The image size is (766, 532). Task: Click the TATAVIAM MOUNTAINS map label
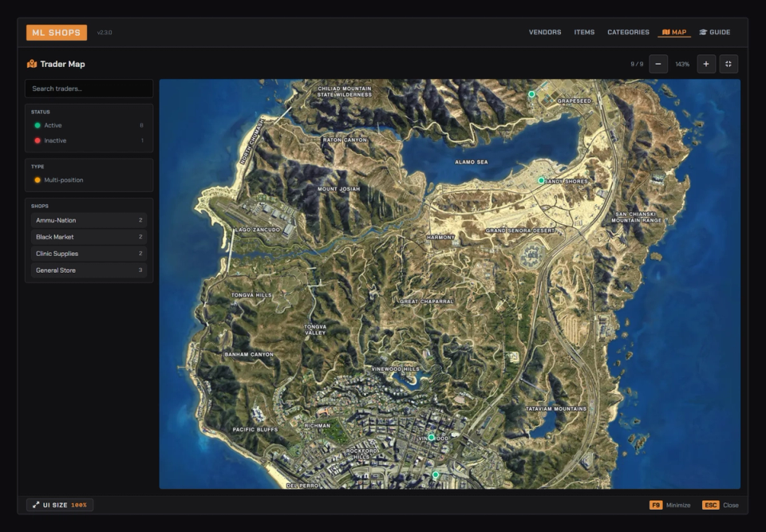(x=556, y=409)
